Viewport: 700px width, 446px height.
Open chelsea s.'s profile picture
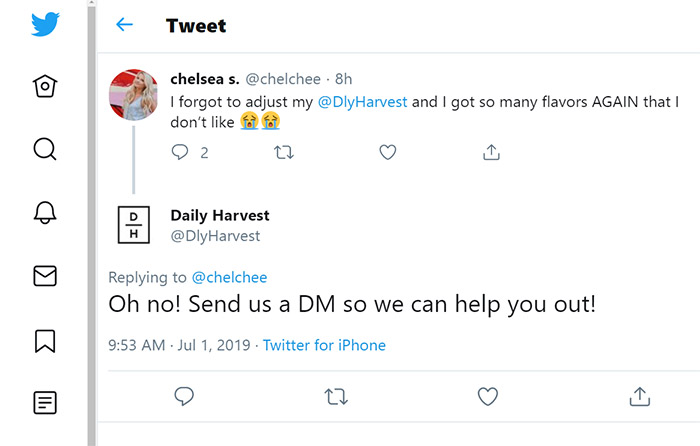[x=133, y=95]
